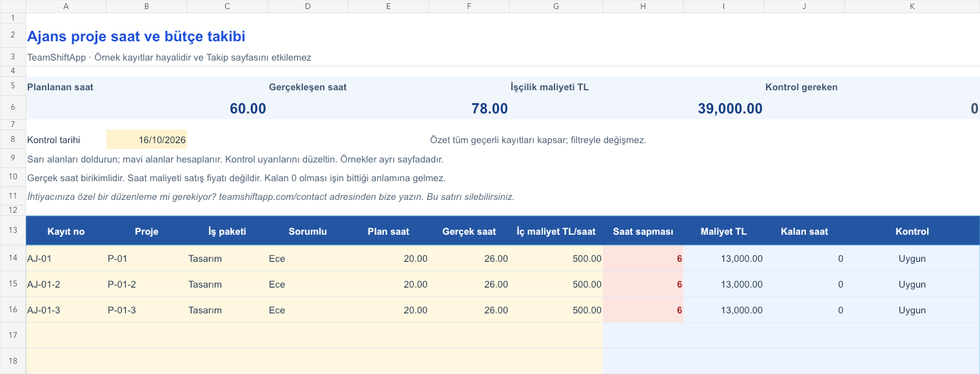980x374 pixels.
Task: Click the 'Proje' header cell
Action: point(146,231)
